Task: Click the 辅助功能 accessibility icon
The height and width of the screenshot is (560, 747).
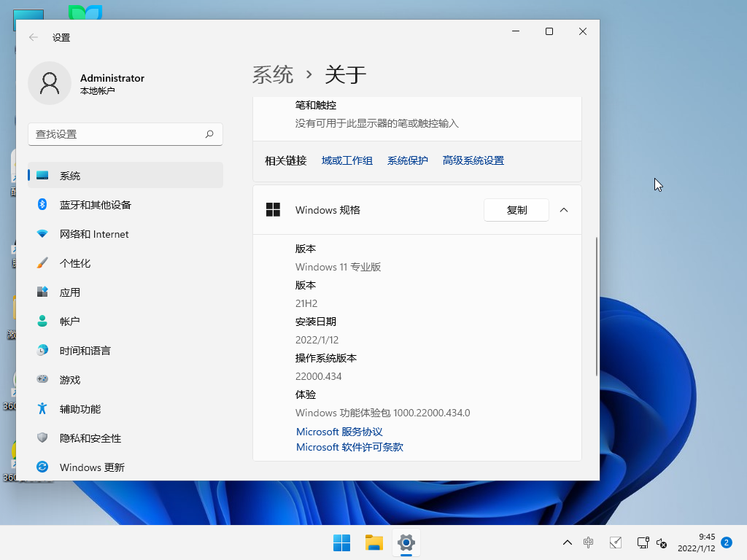Action: tap(42, 408)
